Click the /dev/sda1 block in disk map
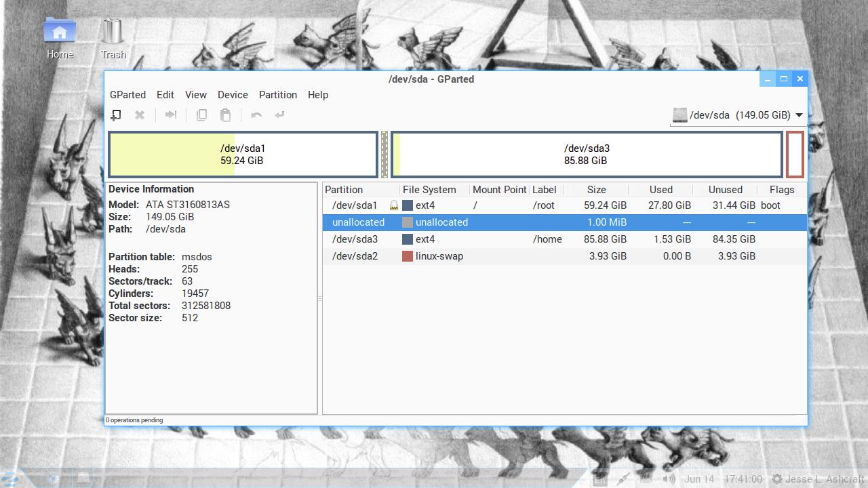This screenshot has width=868, height=488. [243, 155]
